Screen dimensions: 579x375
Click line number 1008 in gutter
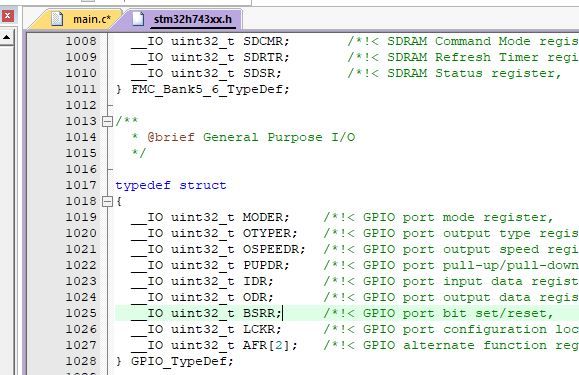click(x=81, y=41)
